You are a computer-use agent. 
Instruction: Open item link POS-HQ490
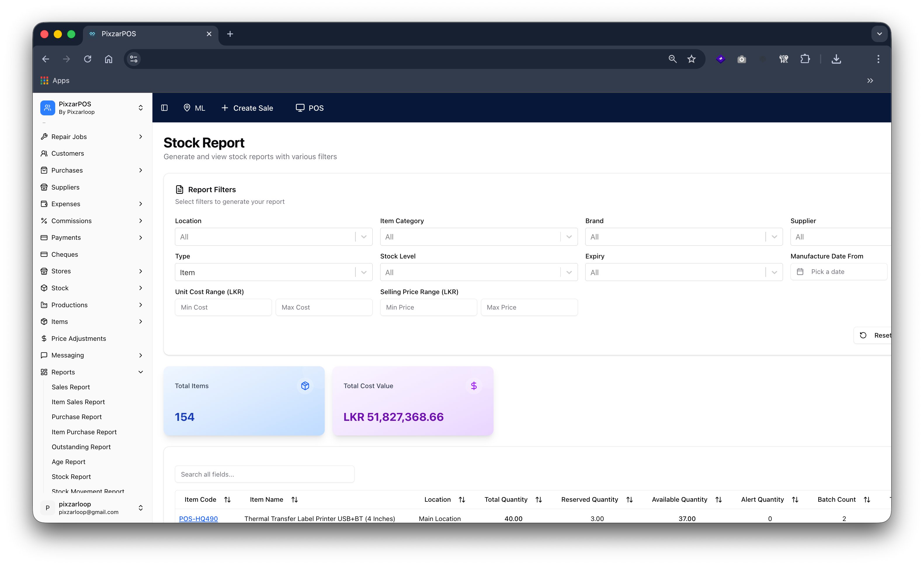198,518
